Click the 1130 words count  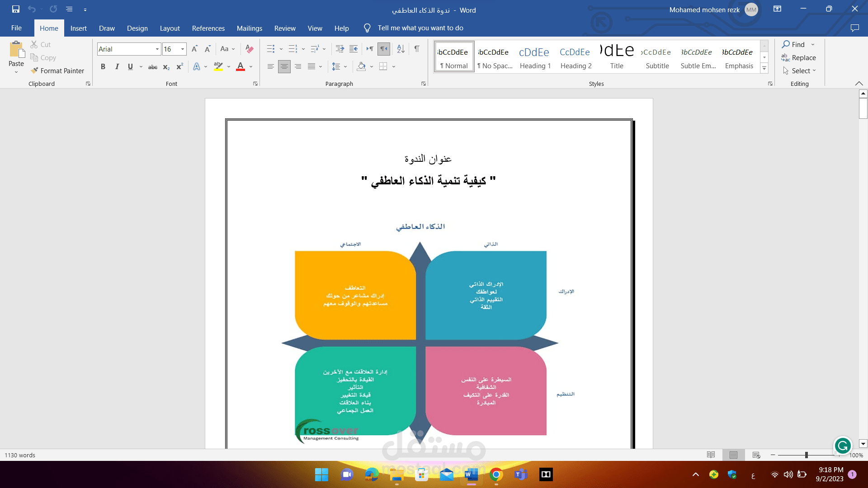point(20,455)
